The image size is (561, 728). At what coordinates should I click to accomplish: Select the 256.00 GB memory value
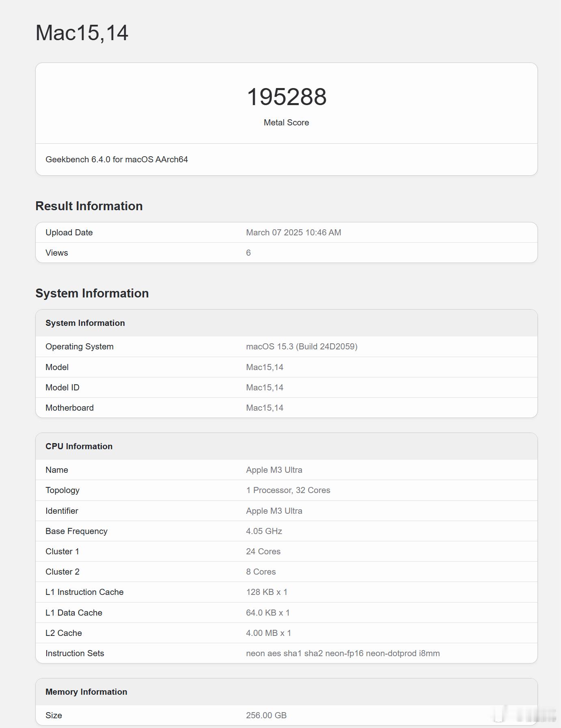click(x=266, y=715)
